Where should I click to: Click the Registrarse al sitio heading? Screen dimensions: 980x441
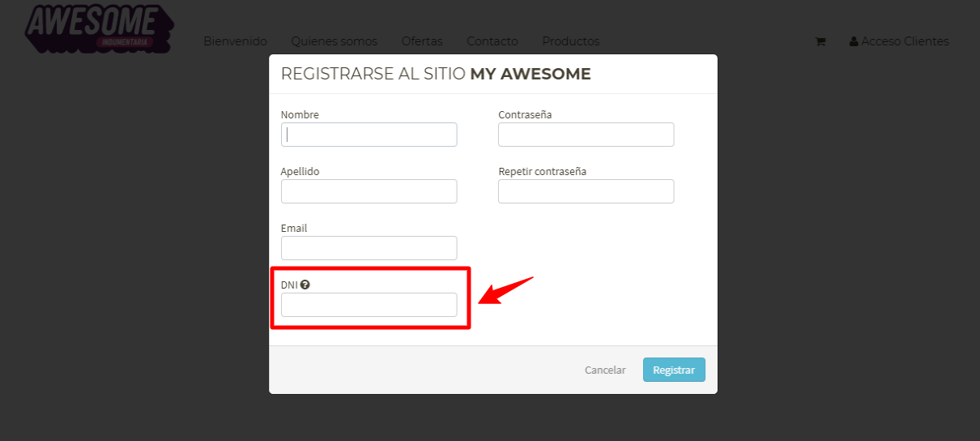click(x=436, y=74)
